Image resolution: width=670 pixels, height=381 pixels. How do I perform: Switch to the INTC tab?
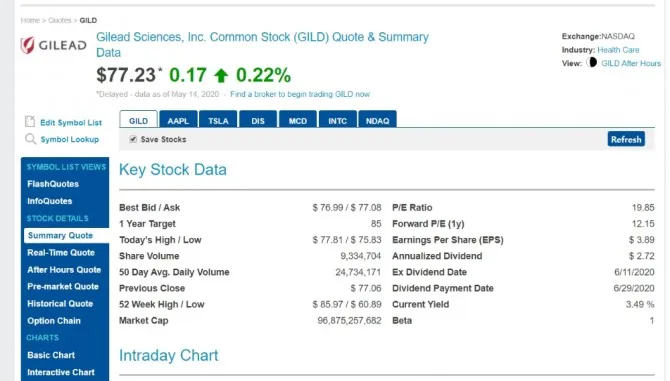338,119
